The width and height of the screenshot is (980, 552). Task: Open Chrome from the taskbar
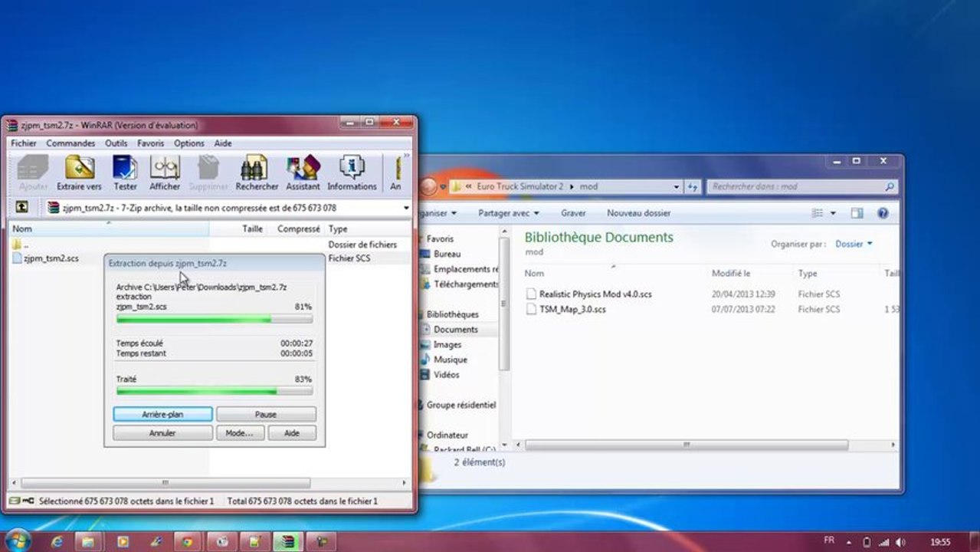(x=187, y=541)
